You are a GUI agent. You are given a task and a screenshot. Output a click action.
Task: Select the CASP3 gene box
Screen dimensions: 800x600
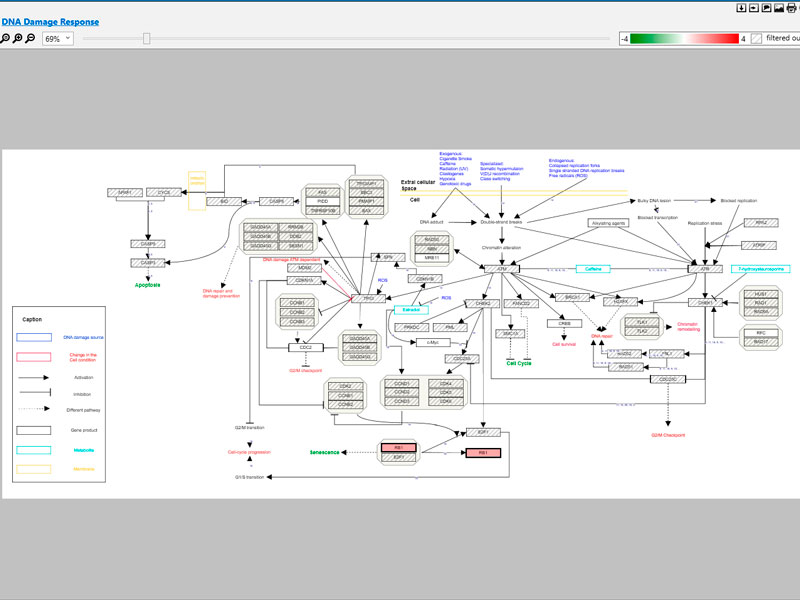pyautogui.click(x=148, y=263)
